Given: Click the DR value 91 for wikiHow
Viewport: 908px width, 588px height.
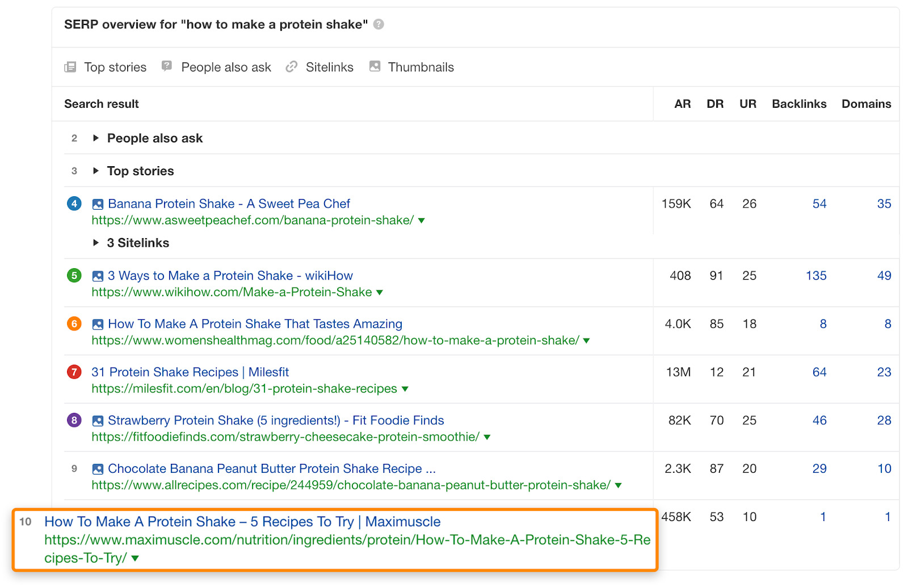Looking at the screenshot, I should [x=716, y=276].
